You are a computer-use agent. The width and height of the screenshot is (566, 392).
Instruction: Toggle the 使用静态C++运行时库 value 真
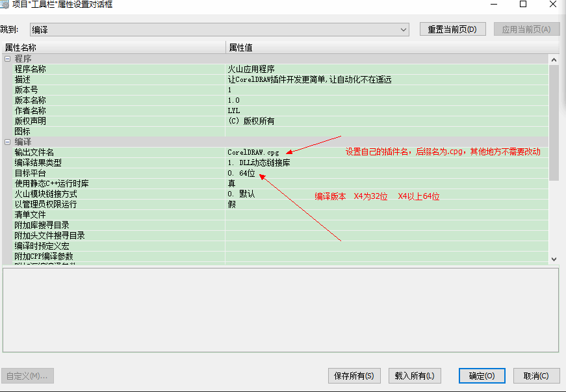231,183
